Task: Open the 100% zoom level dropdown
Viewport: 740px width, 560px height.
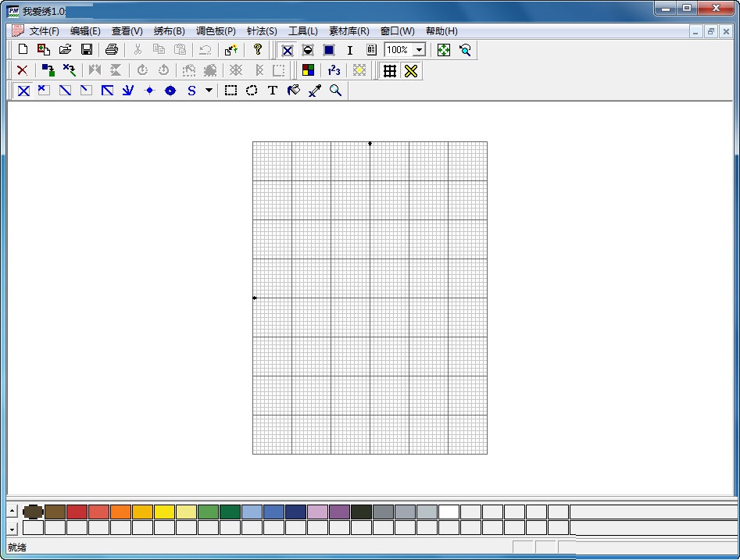Action: [x=419, y=50]
